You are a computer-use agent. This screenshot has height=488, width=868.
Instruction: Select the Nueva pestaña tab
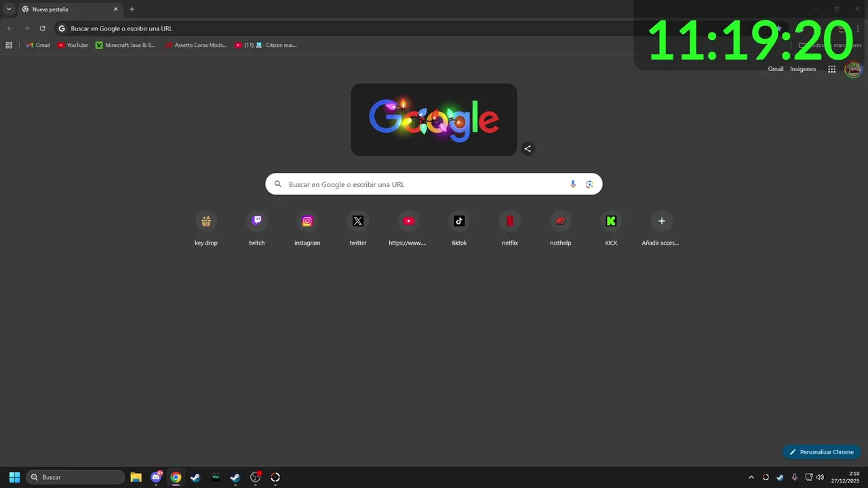[69, 9]
